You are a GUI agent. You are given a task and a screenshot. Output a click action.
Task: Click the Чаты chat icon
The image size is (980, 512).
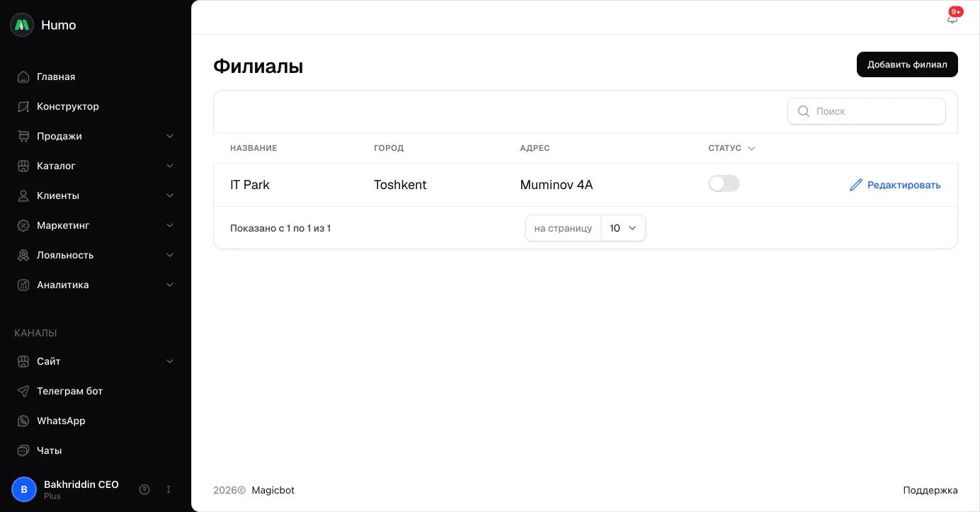23,450
